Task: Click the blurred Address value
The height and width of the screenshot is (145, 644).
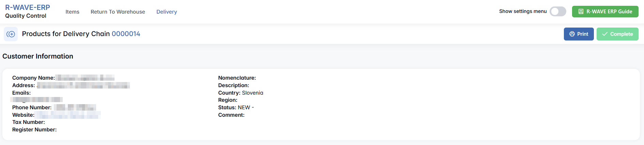Action: coord(83,85)
